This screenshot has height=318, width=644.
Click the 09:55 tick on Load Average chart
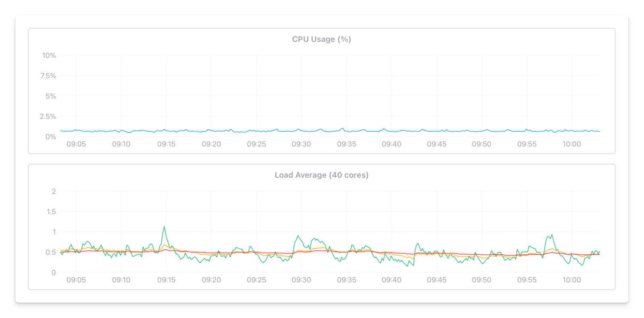tap(527, 280)
